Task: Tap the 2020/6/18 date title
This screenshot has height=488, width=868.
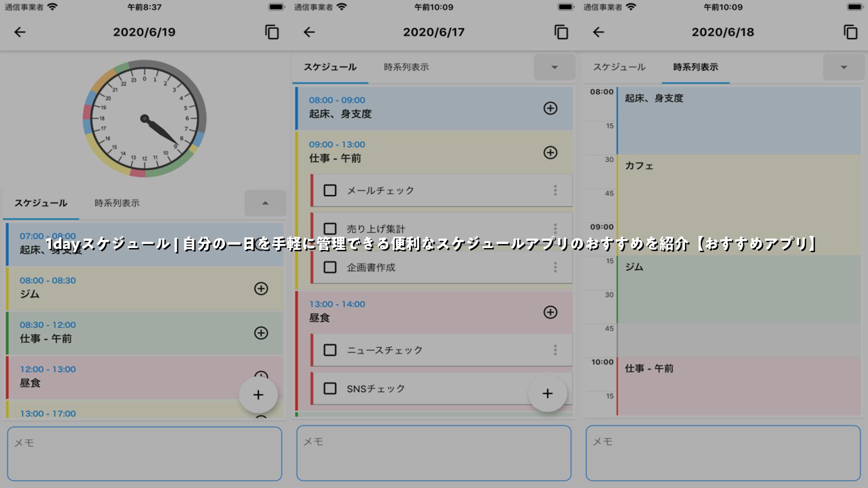Action: pos(723,32)
